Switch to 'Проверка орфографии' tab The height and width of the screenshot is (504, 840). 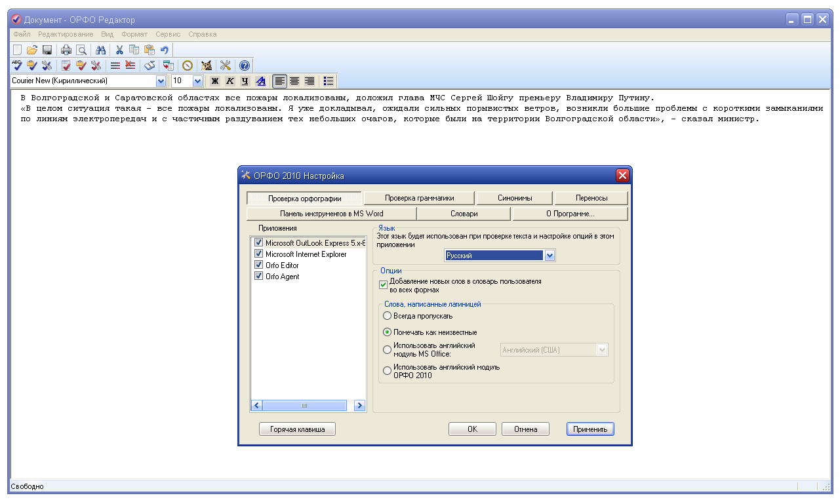(x=304, y=198)
